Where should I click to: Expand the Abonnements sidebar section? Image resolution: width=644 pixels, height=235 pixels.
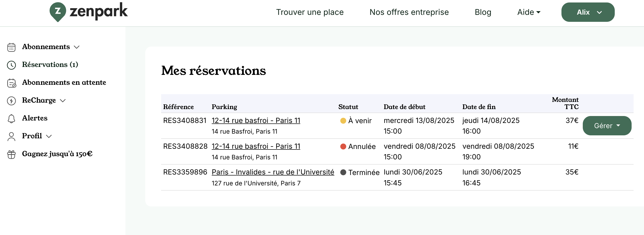[77, 47]
